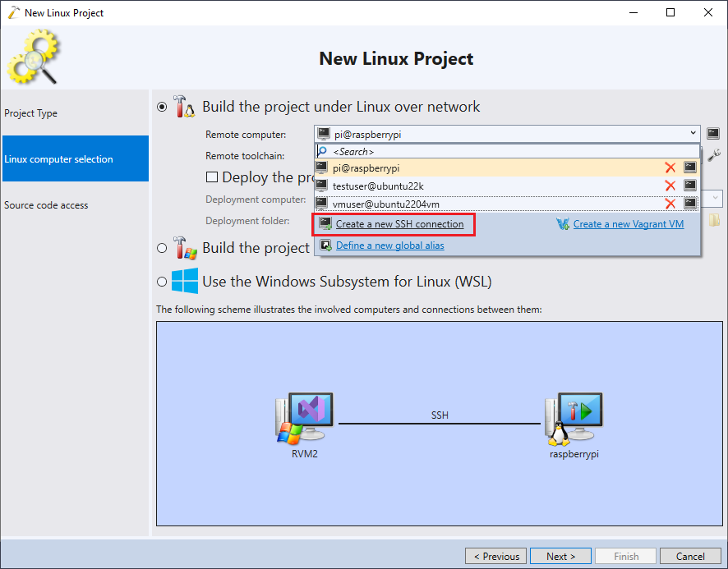
Task: Expand the Remote computer dropdown arrow
Action: (693, 134)
